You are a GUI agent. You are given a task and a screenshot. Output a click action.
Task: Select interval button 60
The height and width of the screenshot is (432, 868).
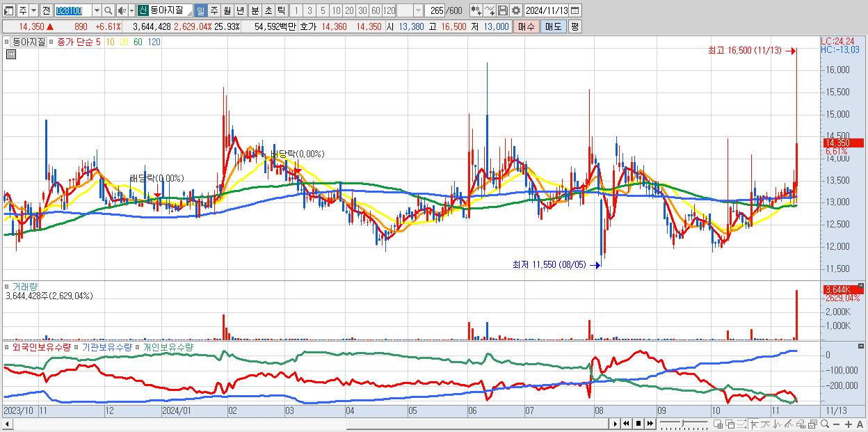click(x=376, y=10)
